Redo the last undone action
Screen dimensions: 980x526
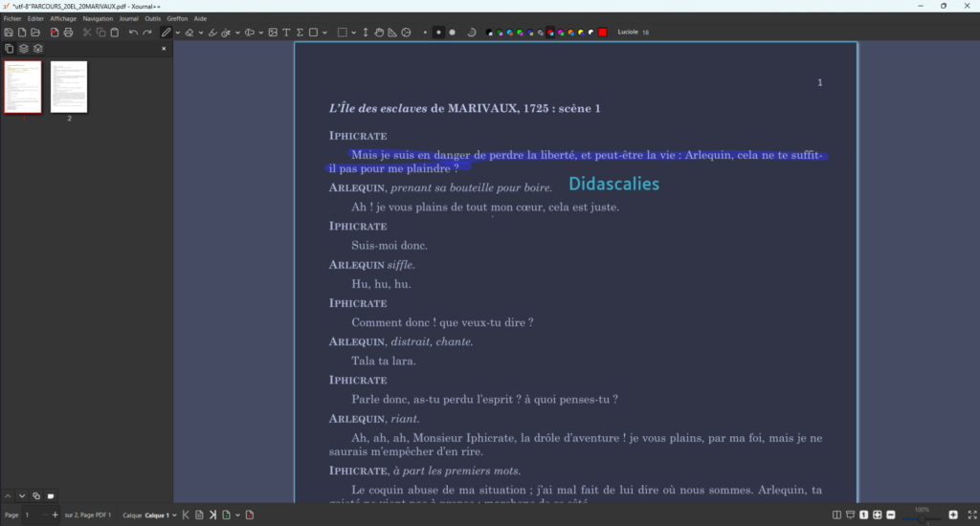pos(146,33)
